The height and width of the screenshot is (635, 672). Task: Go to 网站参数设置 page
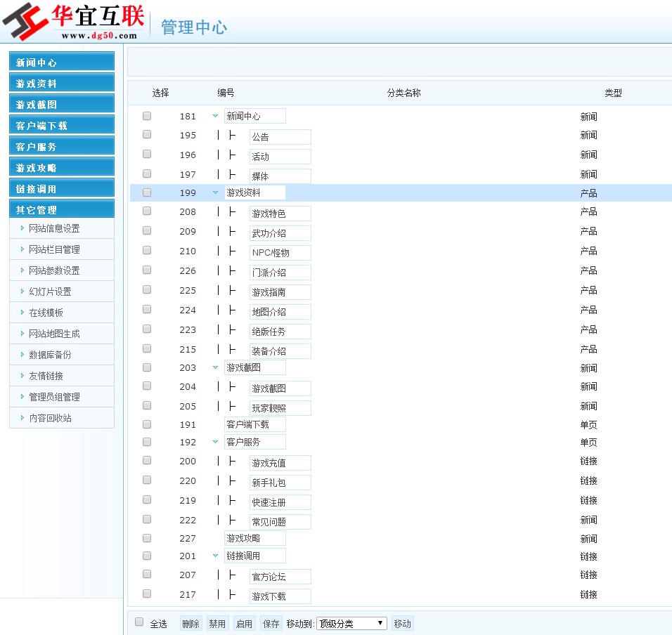coord(54,270)
